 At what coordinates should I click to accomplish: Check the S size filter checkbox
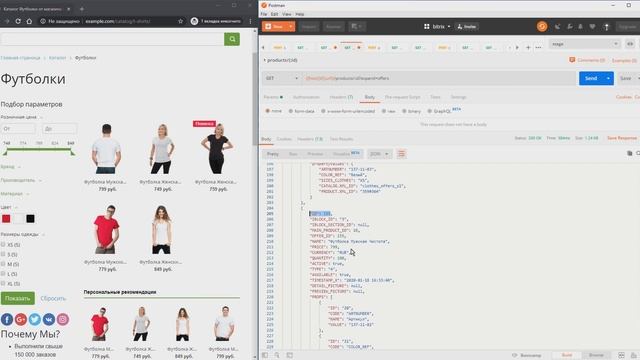click(3, 254)
